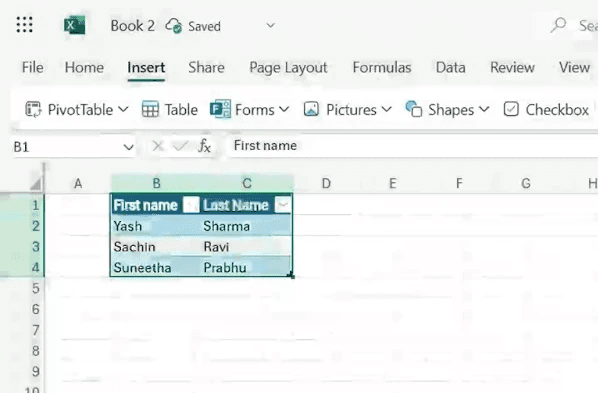Switch to the Data tab

click(x=450, y=68)
